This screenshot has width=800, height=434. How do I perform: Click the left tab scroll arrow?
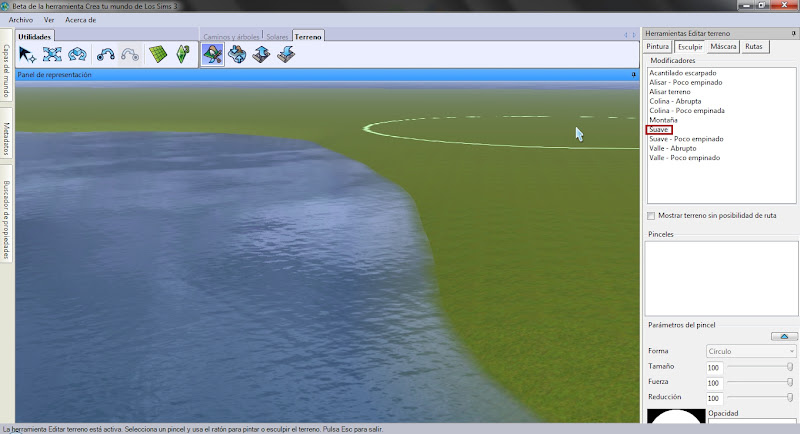click(x=626, y=35)
